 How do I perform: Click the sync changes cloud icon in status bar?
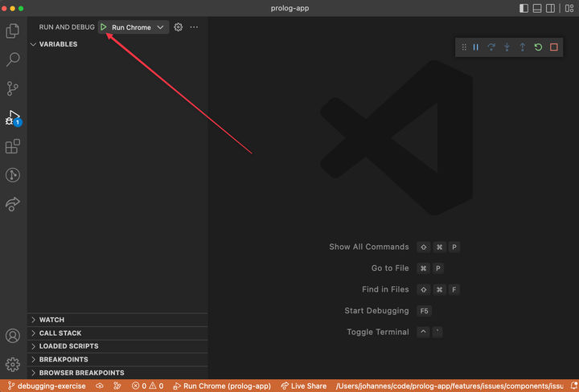click(x=100, y=386)
